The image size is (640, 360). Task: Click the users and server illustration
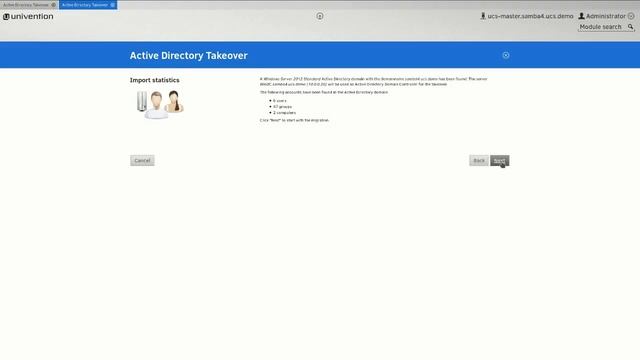[x=160, y=104]
